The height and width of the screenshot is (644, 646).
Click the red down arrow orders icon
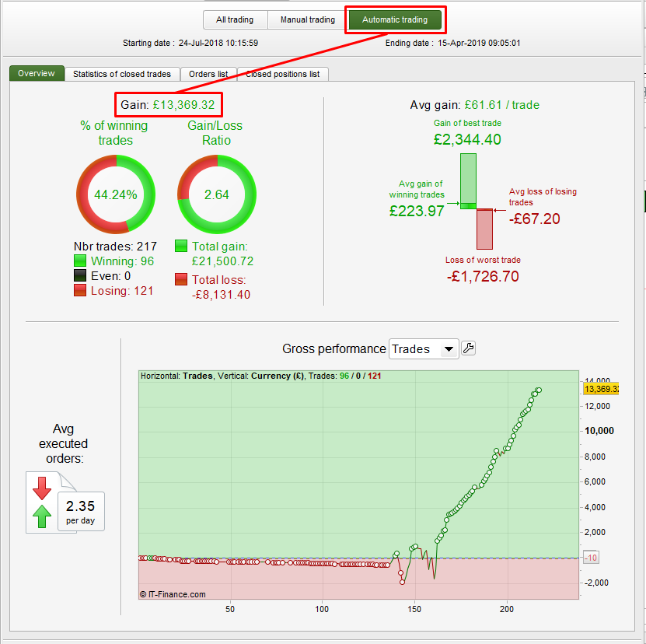[42, 488]
